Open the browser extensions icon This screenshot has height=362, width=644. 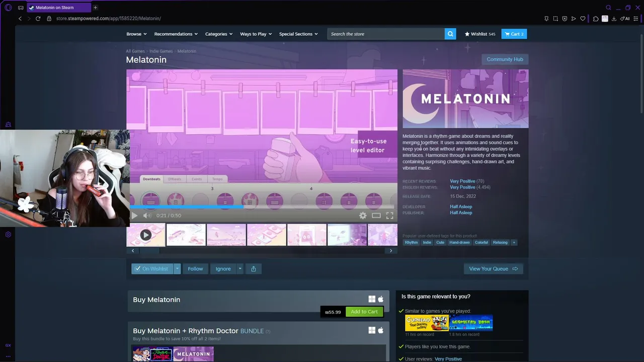click(596, 19)
